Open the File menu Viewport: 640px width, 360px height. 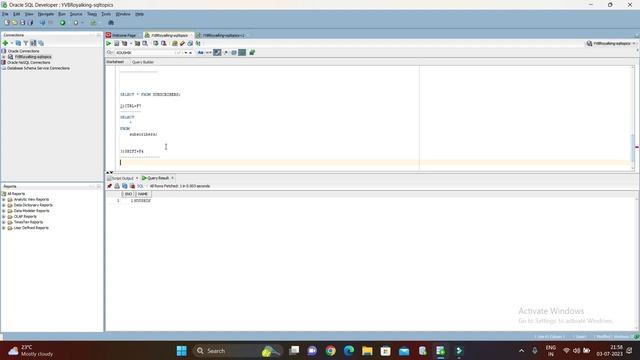(5, 14)
